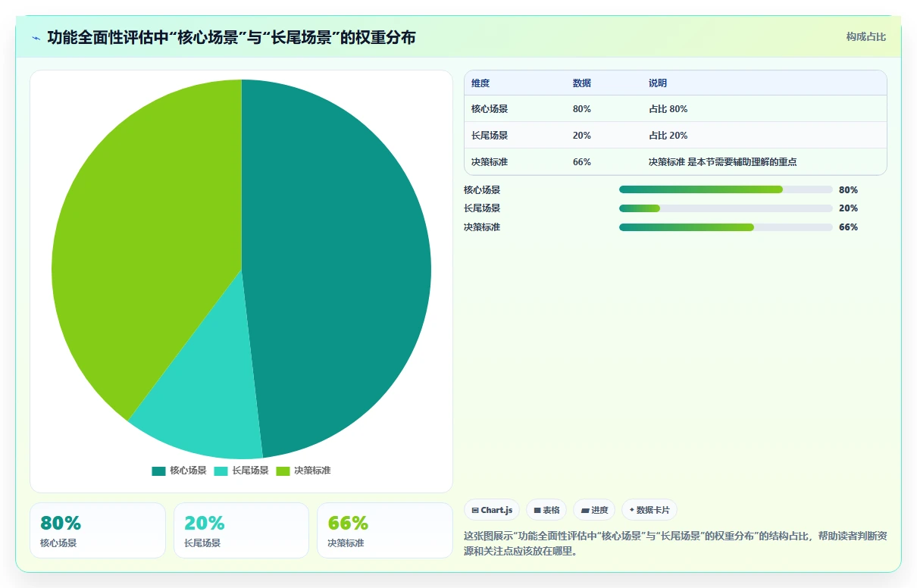Click 20% value right of progress bar
The image size is (917, 588).
849,208
